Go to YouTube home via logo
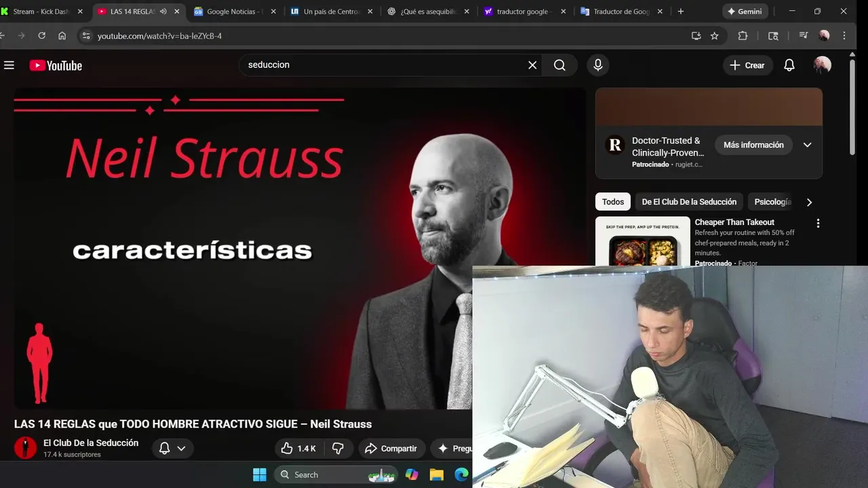This screenshot has height=488, width=868. click(56, 65)
